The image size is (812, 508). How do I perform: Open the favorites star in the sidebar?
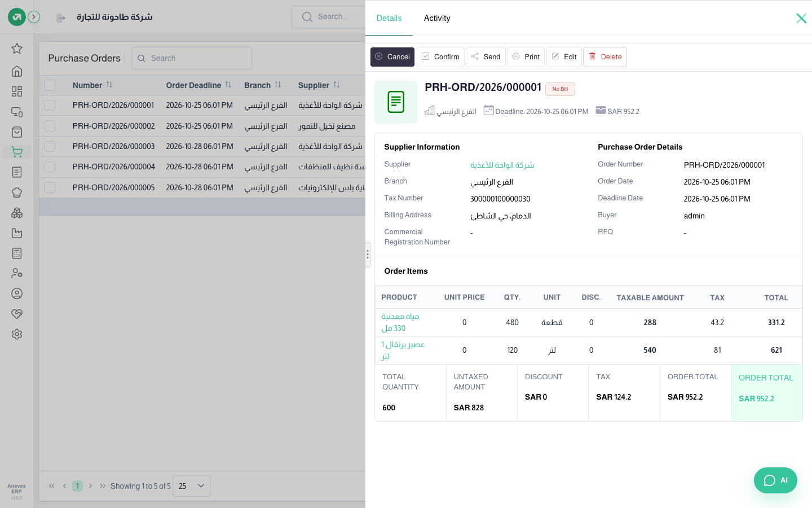[x=17, y=49]
